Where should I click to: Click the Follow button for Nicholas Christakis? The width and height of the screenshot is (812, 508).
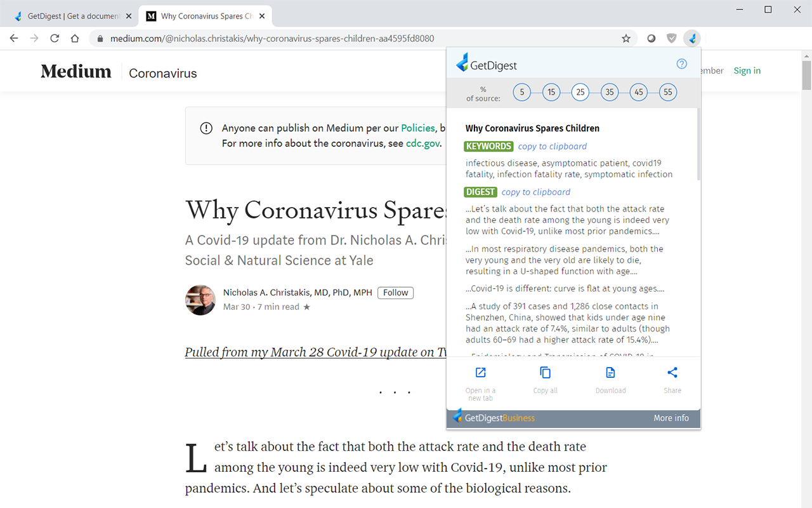click(395, 292)
